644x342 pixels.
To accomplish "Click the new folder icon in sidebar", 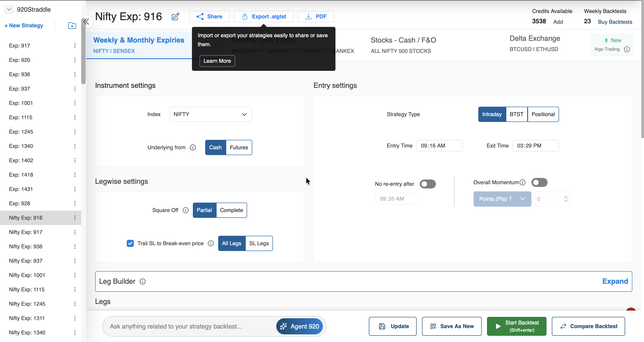I will point(72,26).
